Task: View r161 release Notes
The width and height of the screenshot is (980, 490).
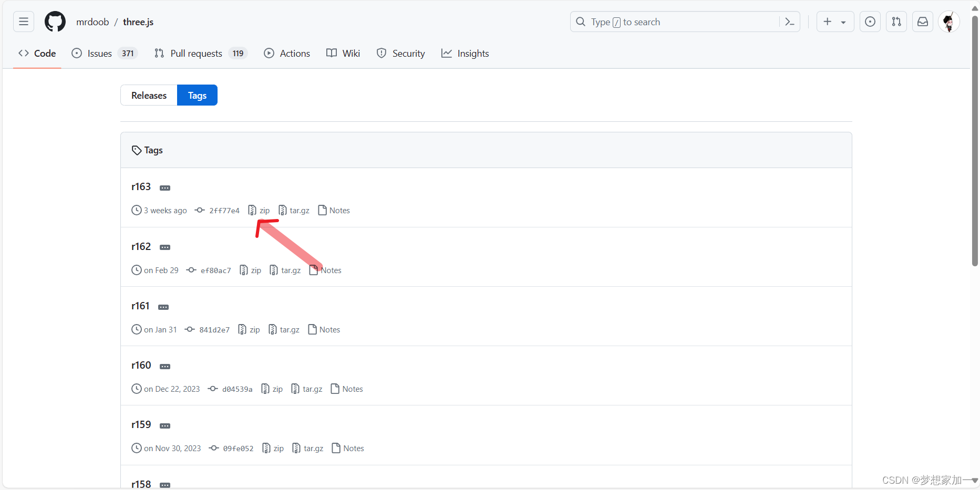Action: point(324,329)
